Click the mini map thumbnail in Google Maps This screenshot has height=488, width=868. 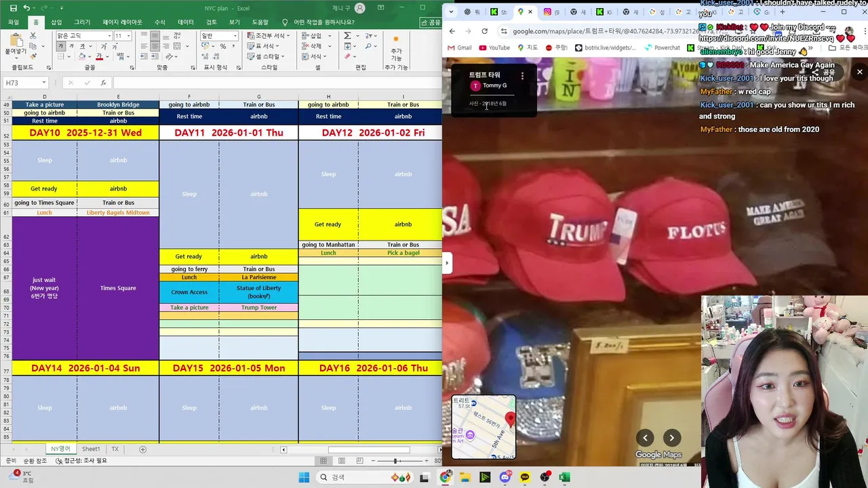484,427
